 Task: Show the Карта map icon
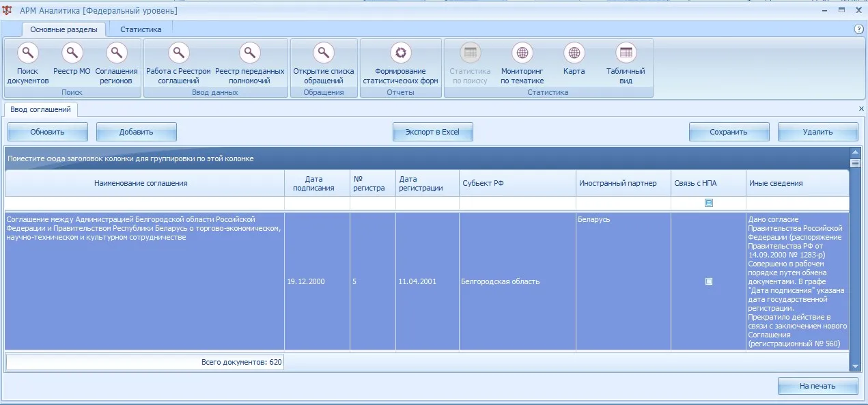(x=574, y=53)
